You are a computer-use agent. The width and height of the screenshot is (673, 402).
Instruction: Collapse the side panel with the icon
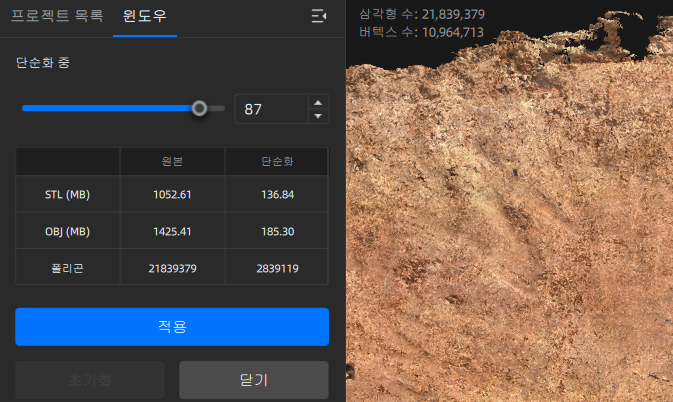point(318,16)
